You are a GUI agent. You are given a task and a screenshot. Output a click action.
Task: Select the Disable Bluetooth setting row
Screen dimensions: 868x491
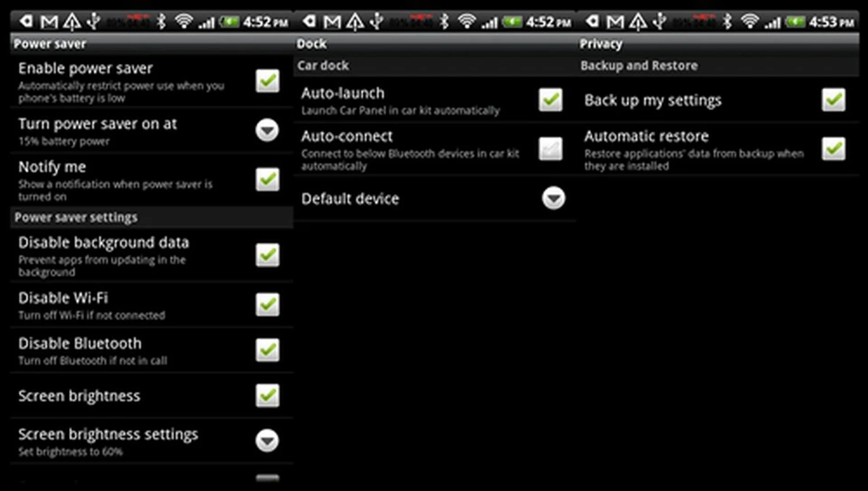[x=151, y=350]
